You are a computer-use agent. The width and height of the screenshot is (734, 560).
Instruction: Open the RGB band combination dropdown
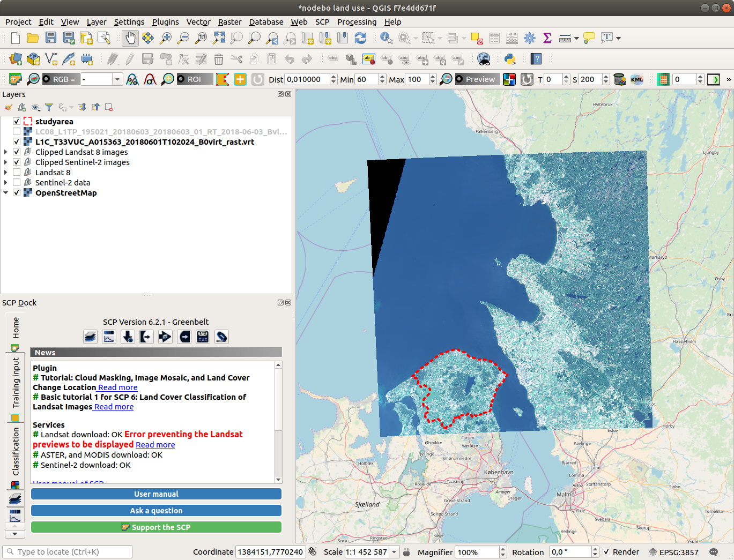click(x=117, y=79)
